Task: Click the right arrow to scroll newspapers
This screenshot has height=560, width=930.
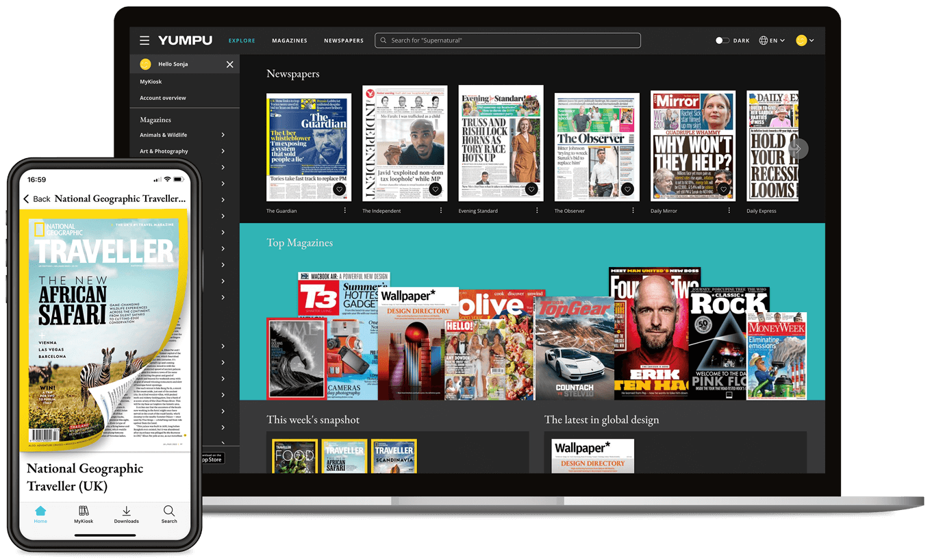Action: (x=798, y=149)
